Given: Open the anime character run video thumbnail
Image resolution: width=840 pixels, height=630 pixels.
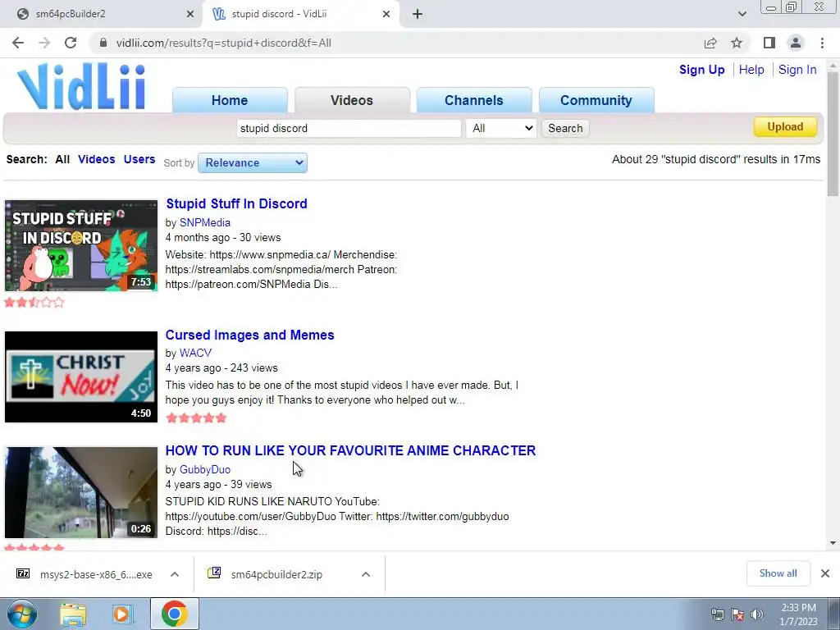Looking at the screenshot, I should point(81,492).
